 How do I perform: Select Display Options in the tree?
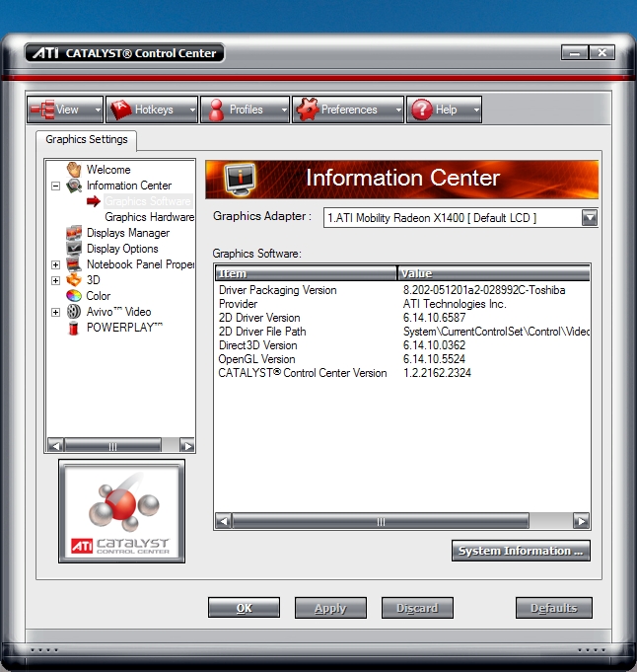122,249
